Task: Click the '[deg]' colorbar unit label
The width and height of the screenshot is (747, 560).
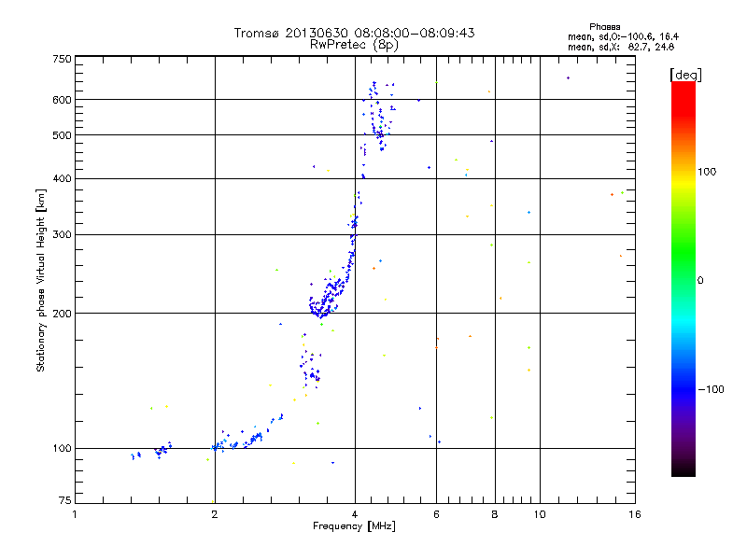Action: click(x=685, y=75)
